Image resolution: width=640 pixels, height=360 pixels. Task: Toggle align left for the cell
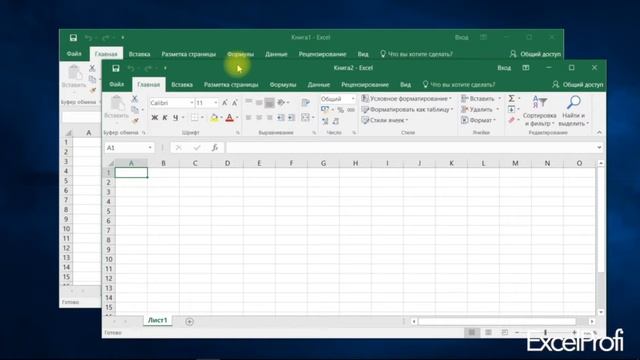248,118
